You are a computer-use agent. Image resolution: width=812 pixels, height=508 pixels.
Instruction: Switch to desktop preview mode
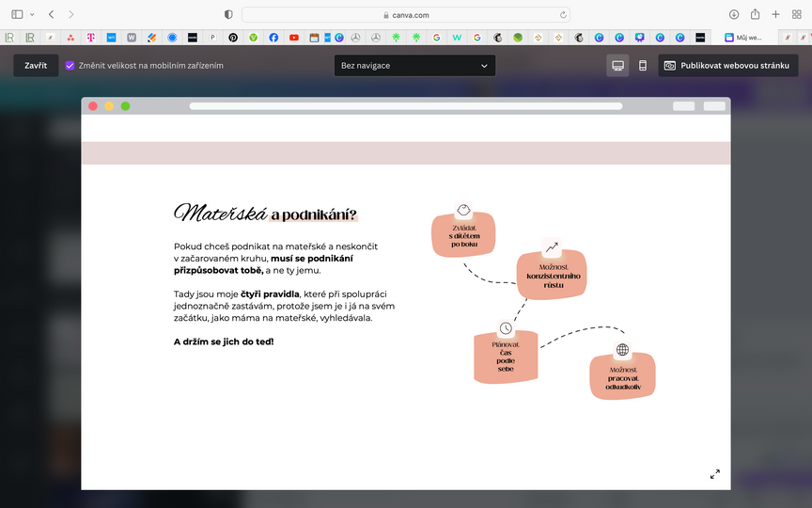pos(617,65)
